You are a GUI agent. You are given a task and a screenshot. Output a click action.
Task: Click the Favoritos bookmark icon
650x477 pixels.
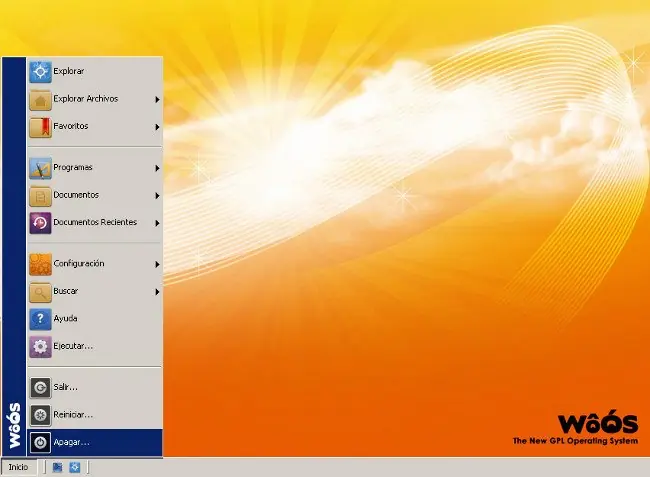tap(40, 127)
